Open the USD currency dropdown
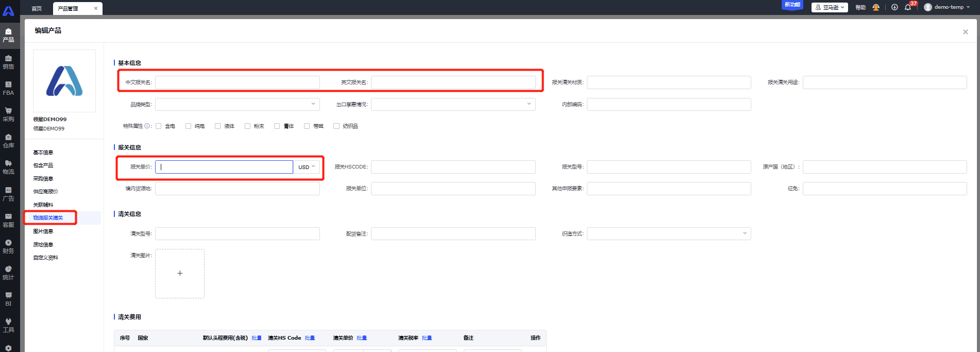The width and height of the screenshot is (980, 352). (307, 167)
